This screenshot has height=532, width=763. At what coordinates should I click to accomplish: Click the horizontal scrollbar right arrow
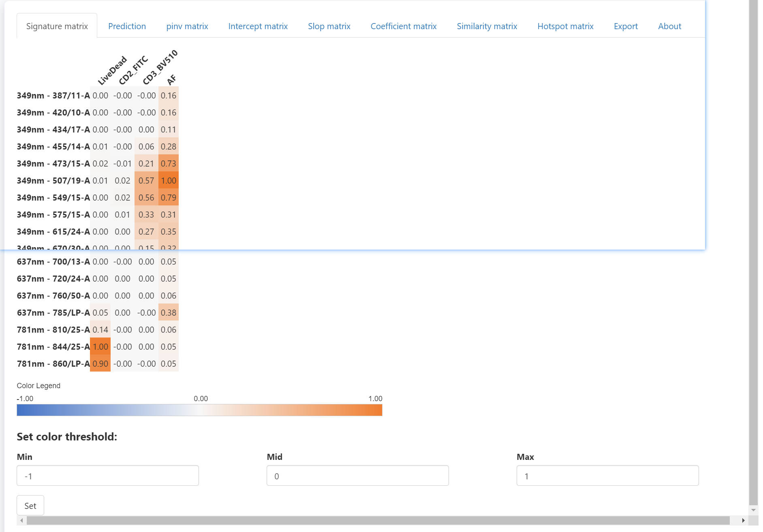coord(743,521)
